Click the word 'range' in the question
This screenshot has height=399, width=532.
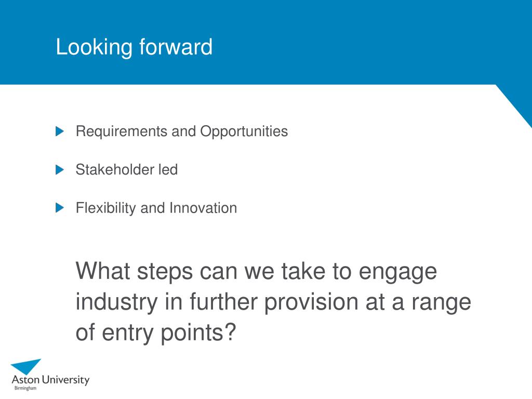pyautogui.click(x=442, y=303)
